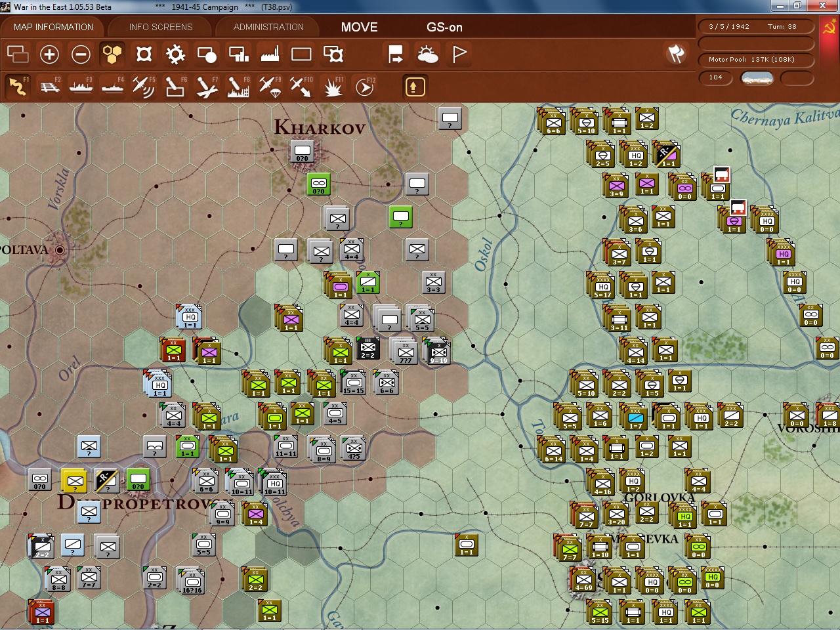Select the 1=8 unit counter
Viewport: 840px width, 630px height.
click(x=829, y=415)
